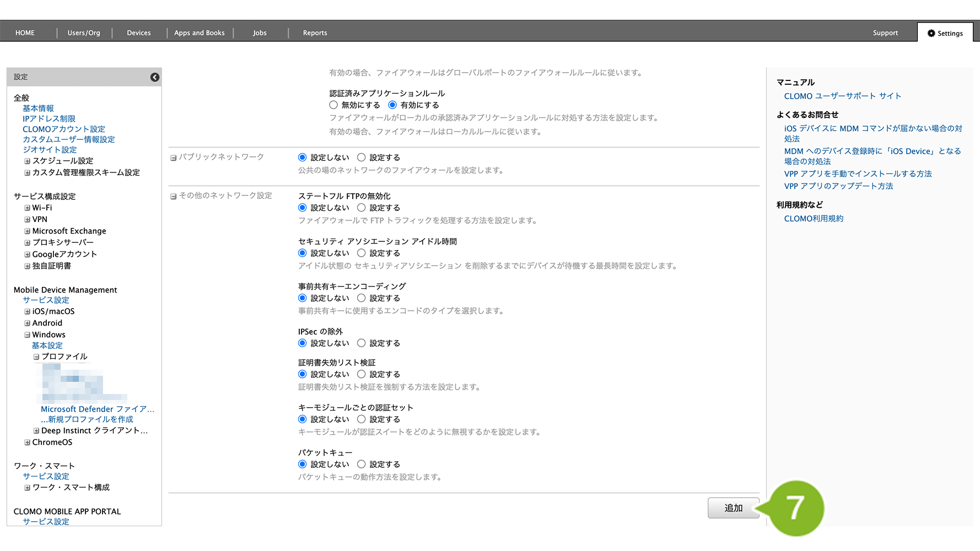The height and width of the screenshot is (551, 980).
Task: Select 設定する for IPSec の除外
Action: pyautogui.click(x=362, y=343)
